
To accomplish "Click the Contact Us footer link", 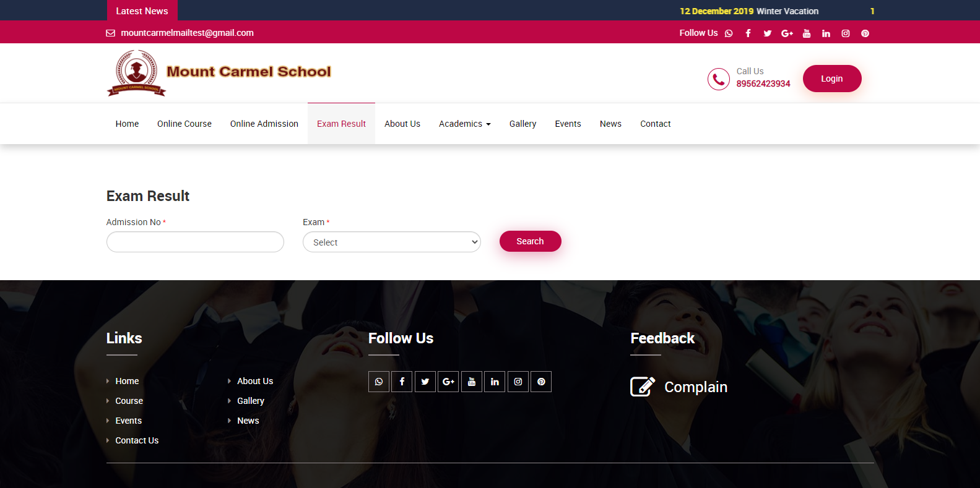I will (x=137, y=440).
